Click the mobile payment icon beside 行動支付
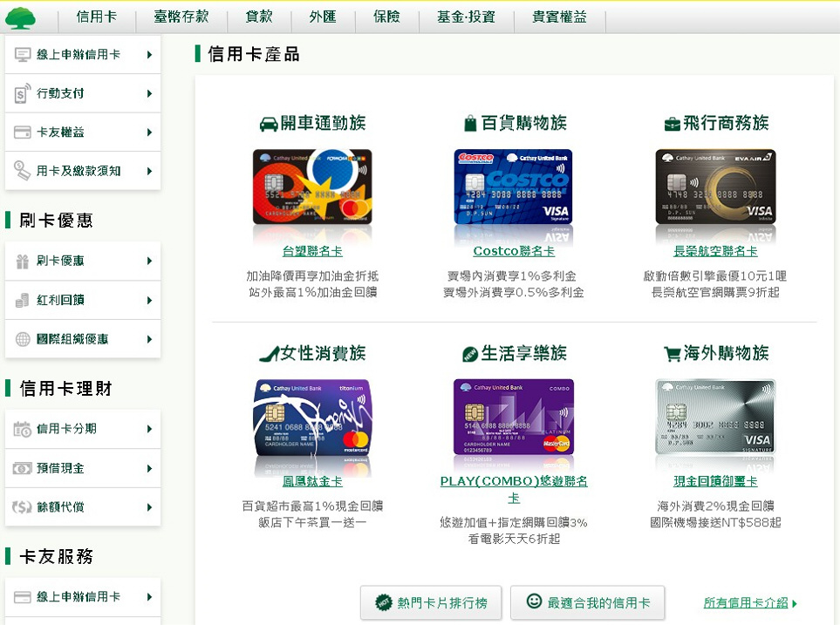 point(22,93)
